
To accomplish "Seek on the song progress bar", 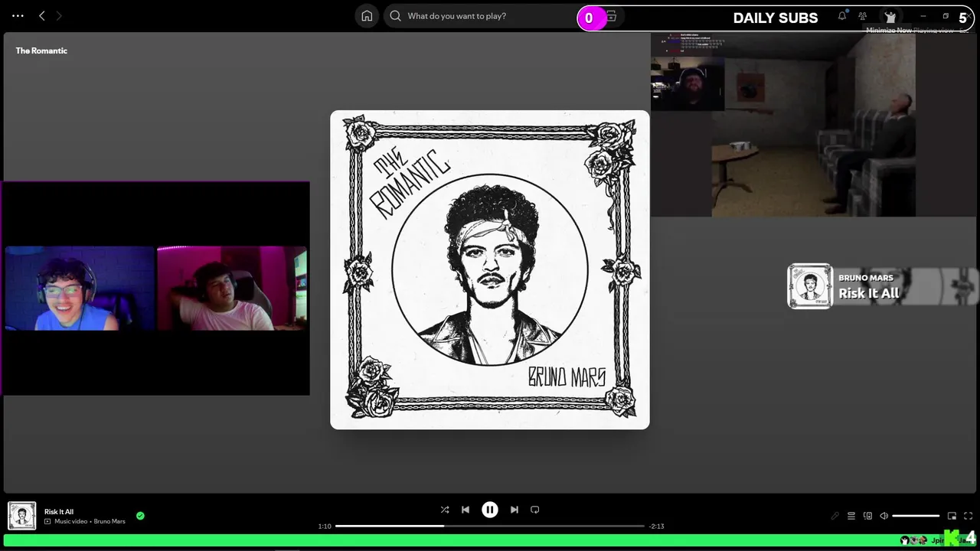I will pyautogui.click(x=490, y=526).
